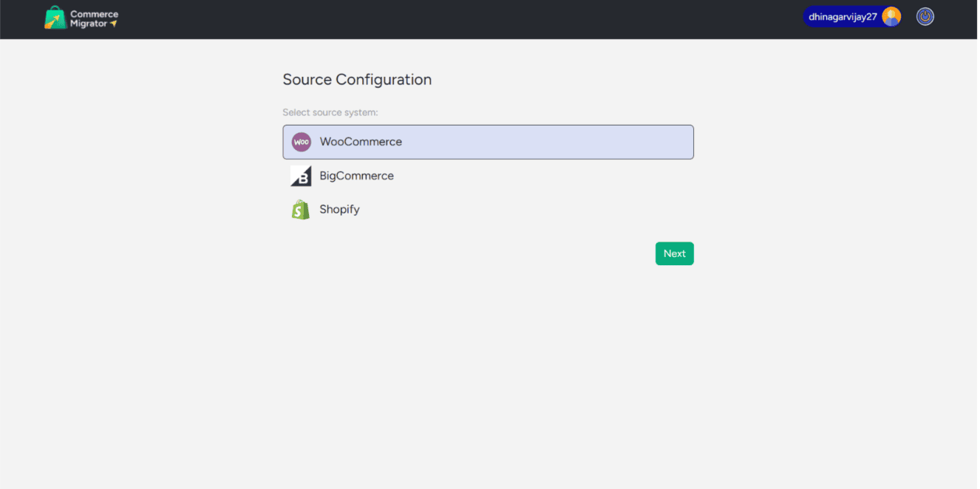Screen dimensions: 980x489
Task: Click the dhinagarvijay27 username text
Action: tap(843, 17)
